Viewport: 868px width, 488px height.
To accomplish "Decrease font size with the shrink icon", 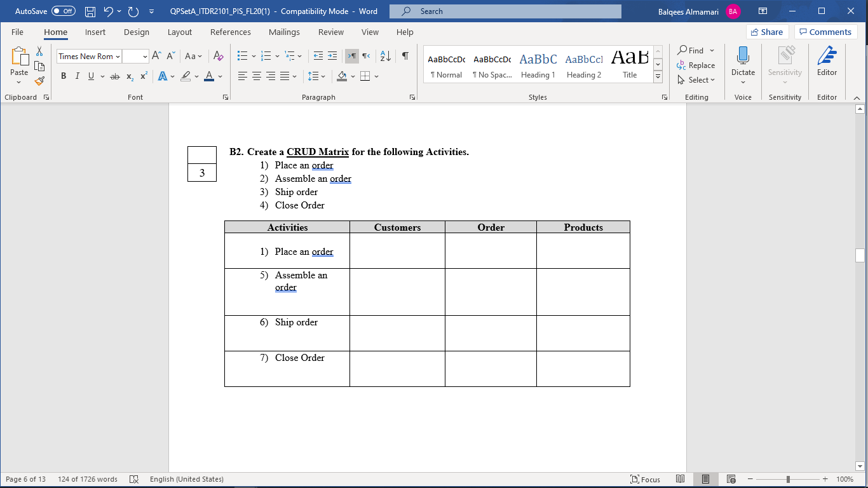I will [171, 56].
